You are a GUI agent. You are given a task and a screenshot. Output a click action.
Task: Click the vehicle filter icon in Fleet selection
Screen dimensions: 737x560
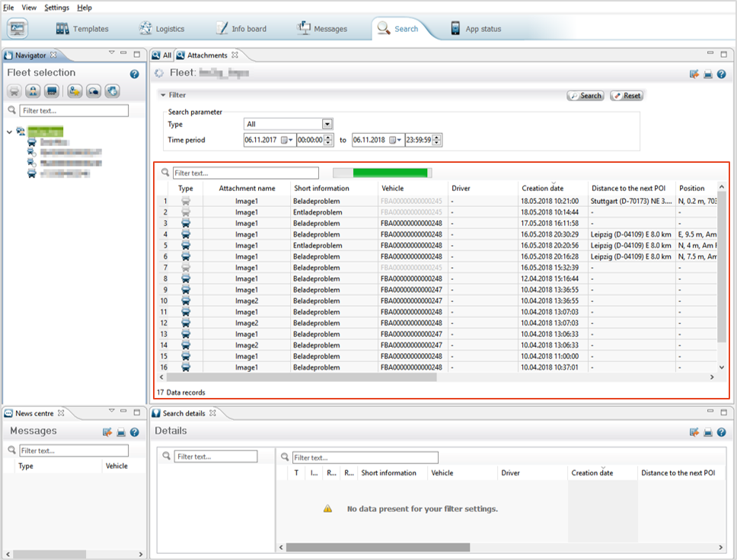pos(14,91)
